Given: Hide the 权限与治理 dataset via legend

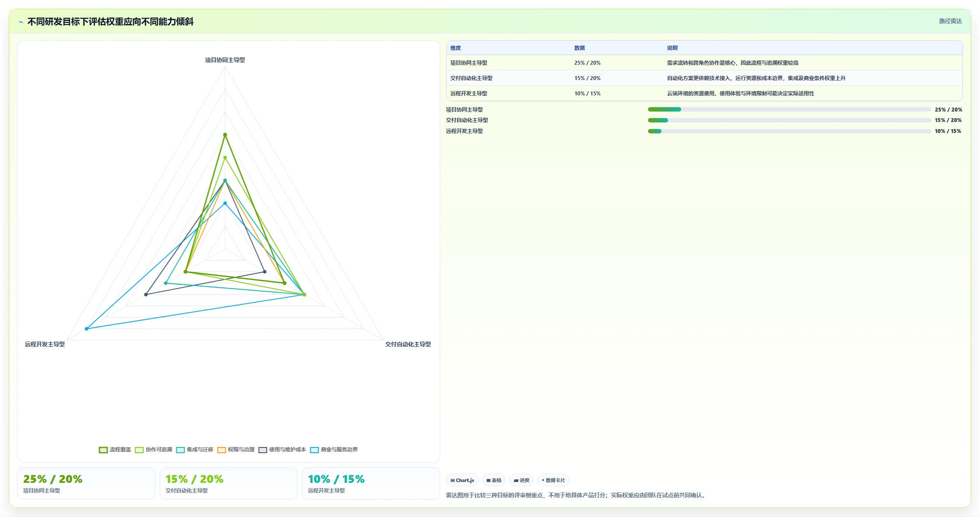Looking at the screenshot, I should [236, 450].
